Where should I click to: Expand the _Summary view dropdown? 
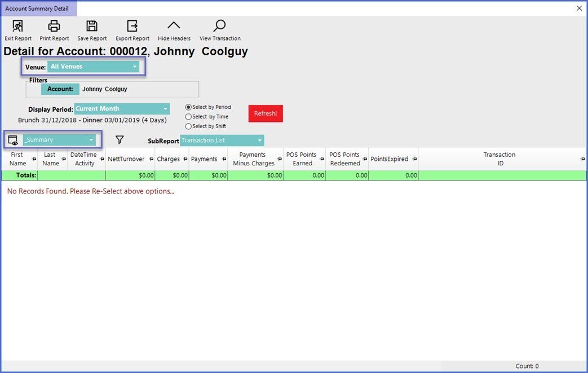pos(59,140)
